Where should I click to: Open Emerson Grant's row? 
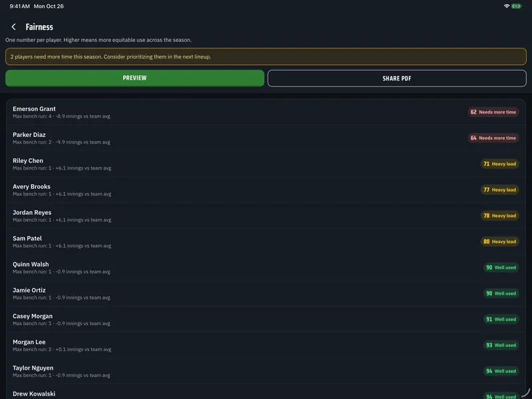(x=266, y=112)
